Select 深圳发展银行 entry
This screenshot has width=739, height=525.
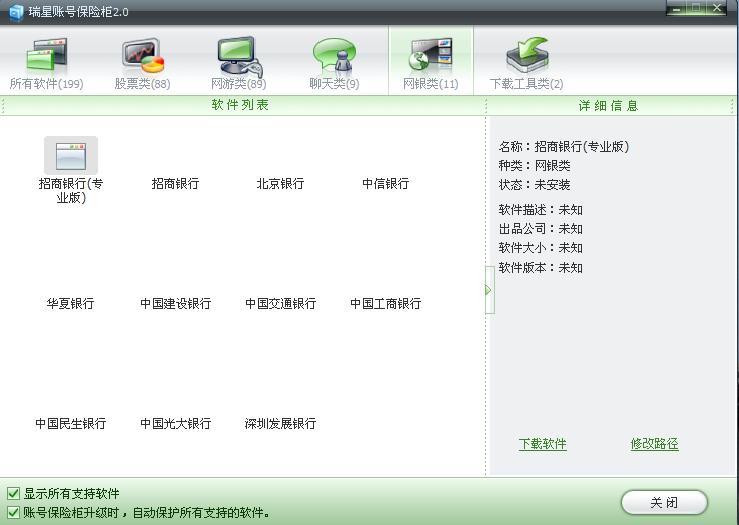point(280,423)
